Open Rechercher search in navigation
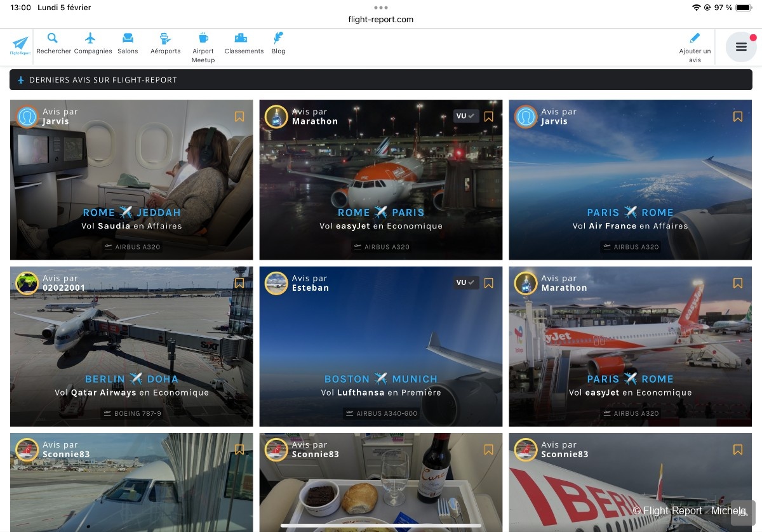Viewport: 762px width, 532px height. (x=53, y=44)
